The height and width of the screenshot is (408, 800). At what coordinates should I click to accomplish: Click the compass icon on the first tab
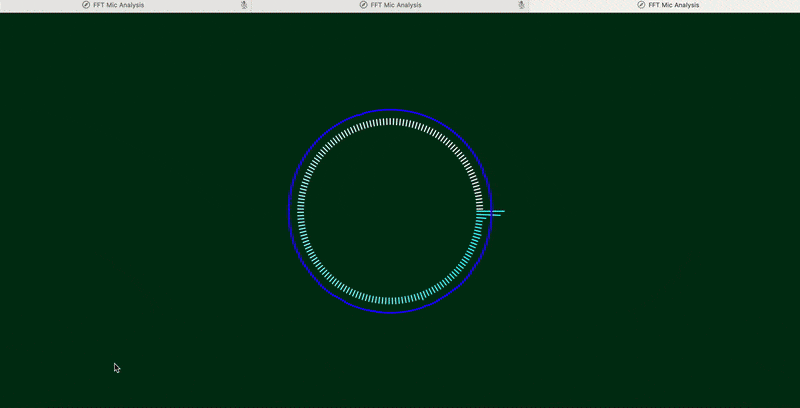coord(86,5)
